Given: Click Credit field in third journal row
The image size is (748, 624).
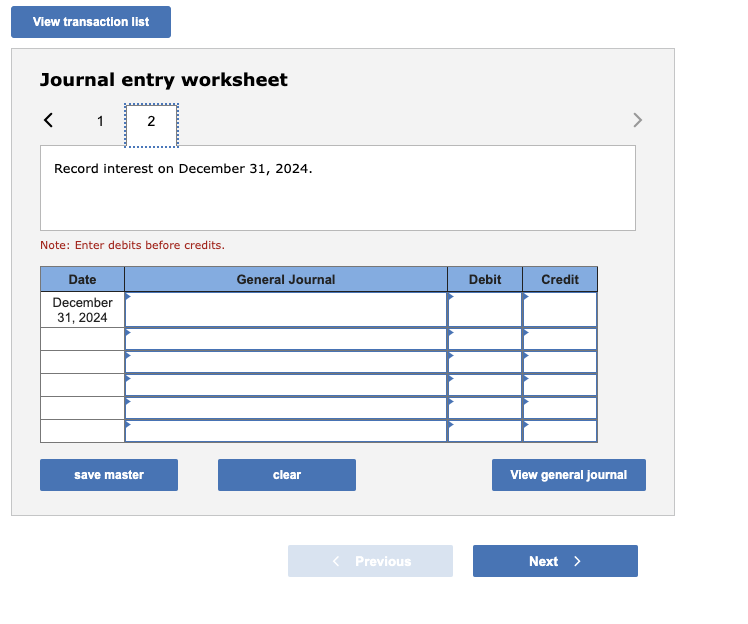Looking at the screenshot, I should pyautogui.click(x=560, y=362).
